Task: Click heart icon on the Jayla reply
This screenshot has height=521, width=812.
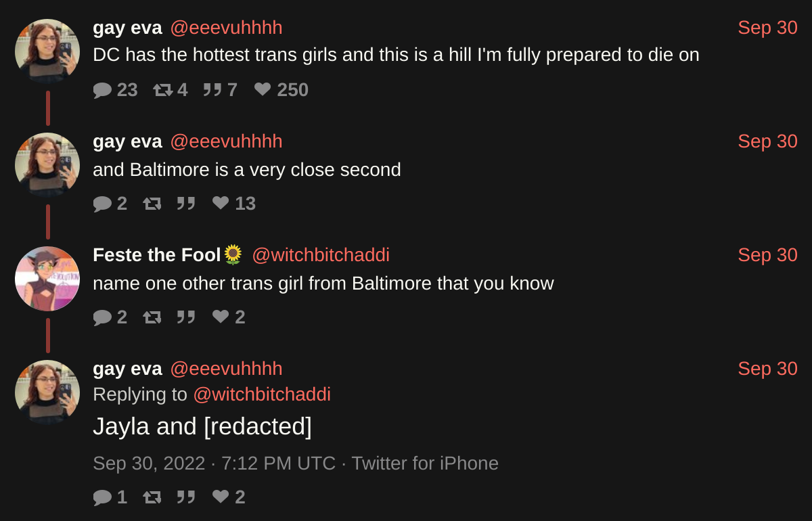Action: pyautogui.click(x=221, y=497)
